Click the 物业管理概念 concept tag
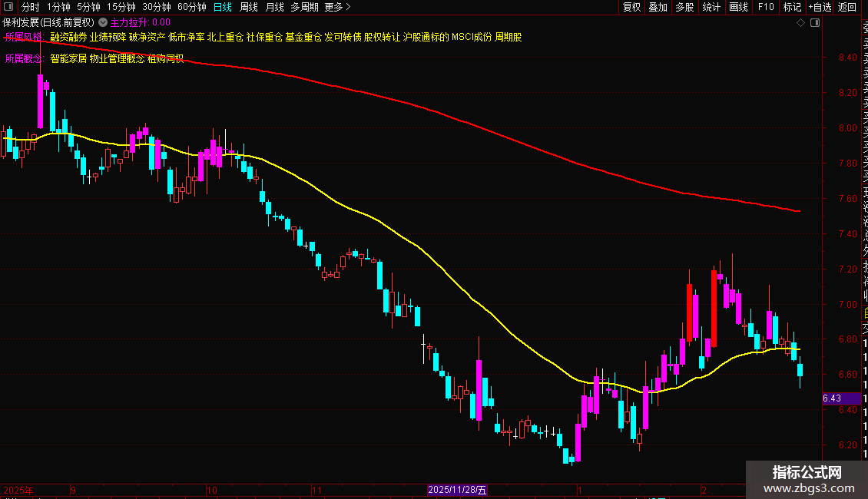Viewport: 868px width, 499px height. click(118, 58)
